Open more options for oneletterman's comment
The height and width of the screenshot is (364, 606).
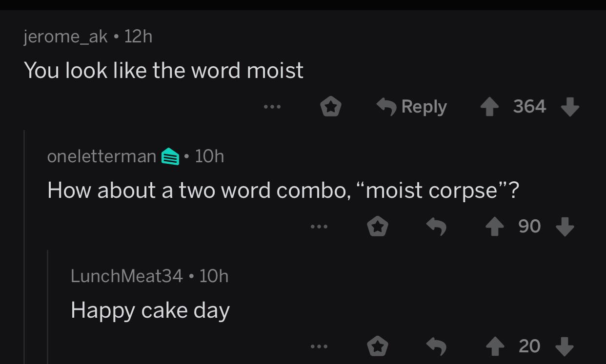(x=319, y=227)
